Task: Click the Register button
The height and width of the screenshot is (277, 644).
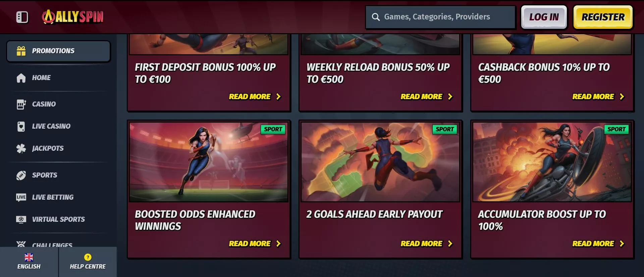Action: point(603,17)
